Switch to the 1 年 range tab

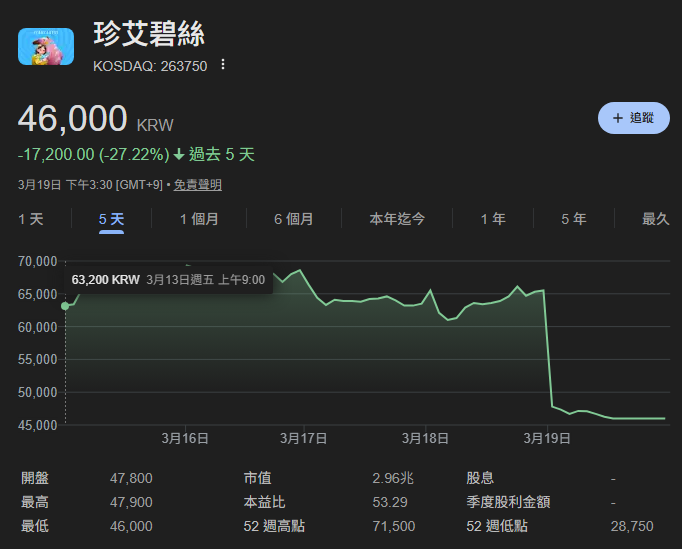tap(493, 219)
